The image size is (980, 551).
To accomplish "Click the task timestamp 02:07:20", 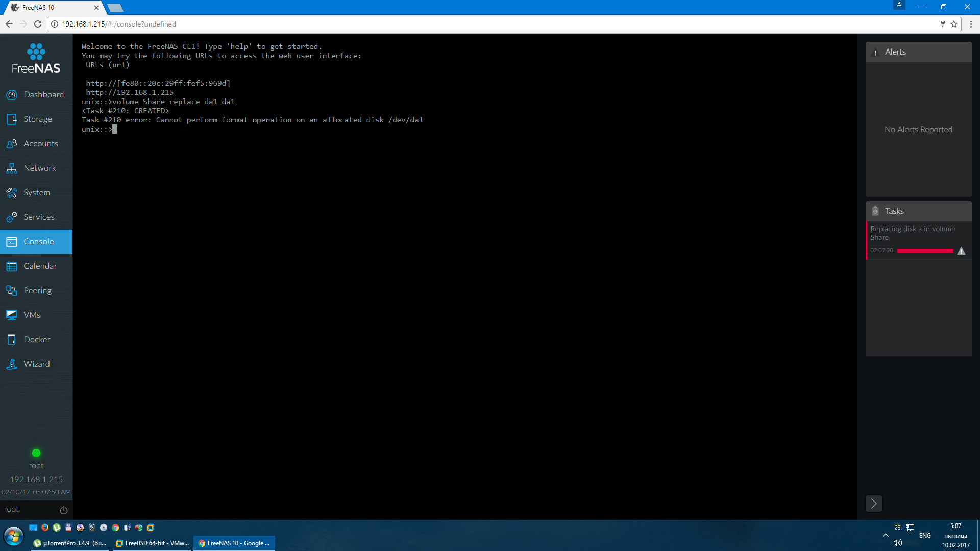I will 882,251.
